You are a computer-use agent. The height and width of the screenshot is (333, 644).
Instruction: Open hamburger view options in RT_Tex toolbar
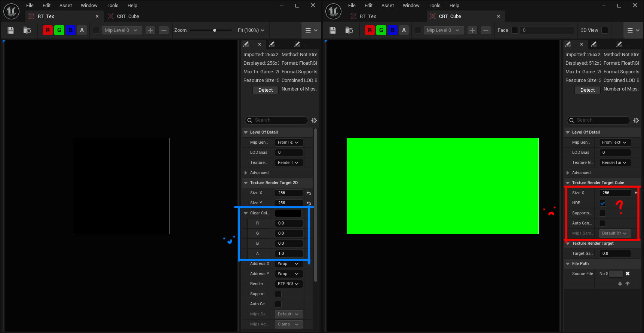click(x=311, y=30)
